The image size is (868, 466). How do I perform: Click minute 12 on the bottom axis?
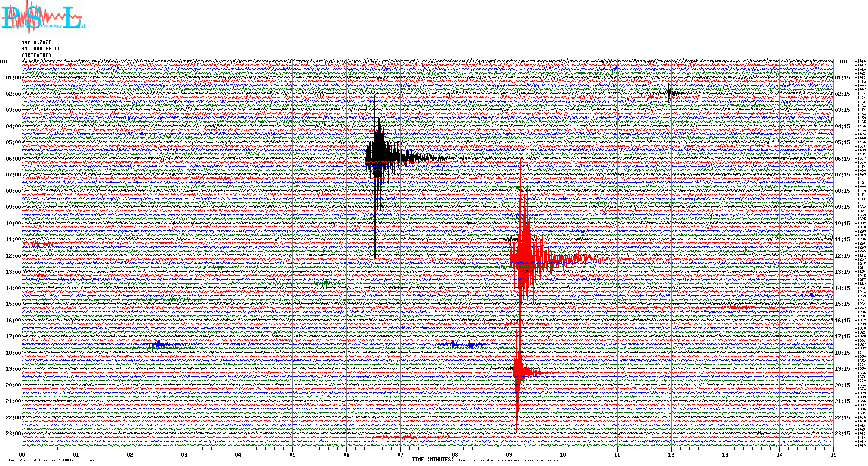(671, 454)
